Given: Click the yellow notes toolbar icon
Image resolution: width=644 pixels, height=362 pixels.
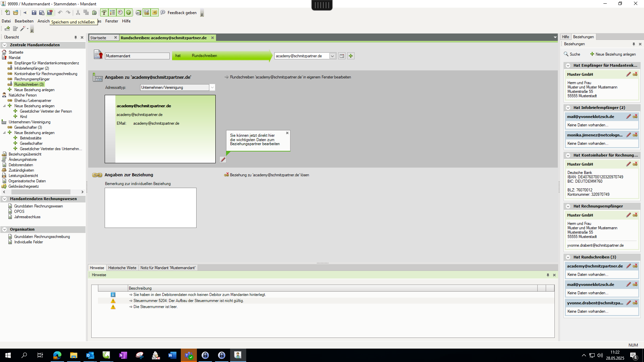Looking at the screenshot, I should 155,13.
